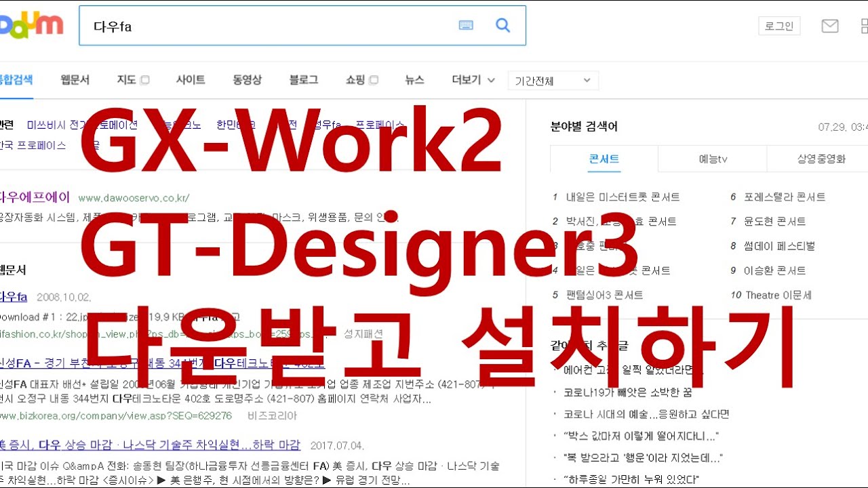This screenshot has width=868, height=488.
Task: Click ranked keyword 팬텀싱어3 콘서트
Action: click(604, 295)
